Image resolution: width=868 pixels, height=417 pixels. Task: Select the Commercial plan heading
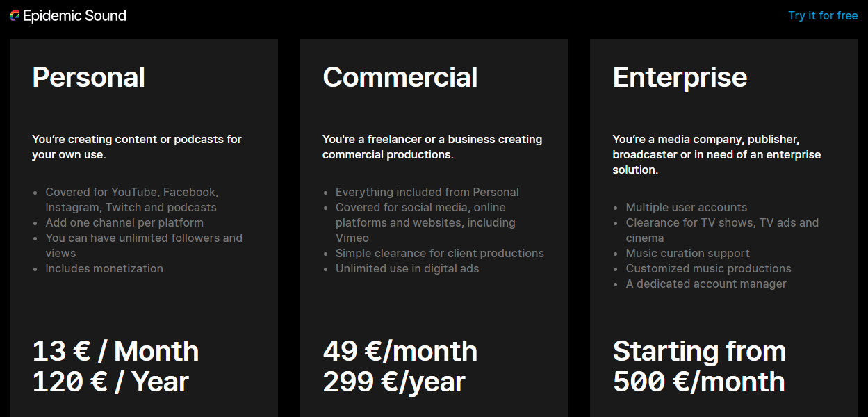[400, 77]
